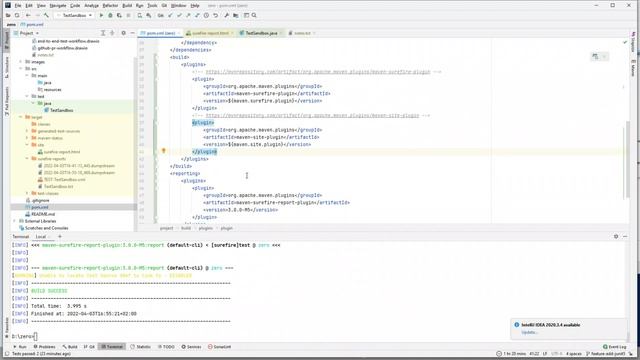Screen dimensions: 640x360
Task: Switch to the TestSandbox.java editor tab
Action: point(261,33)
